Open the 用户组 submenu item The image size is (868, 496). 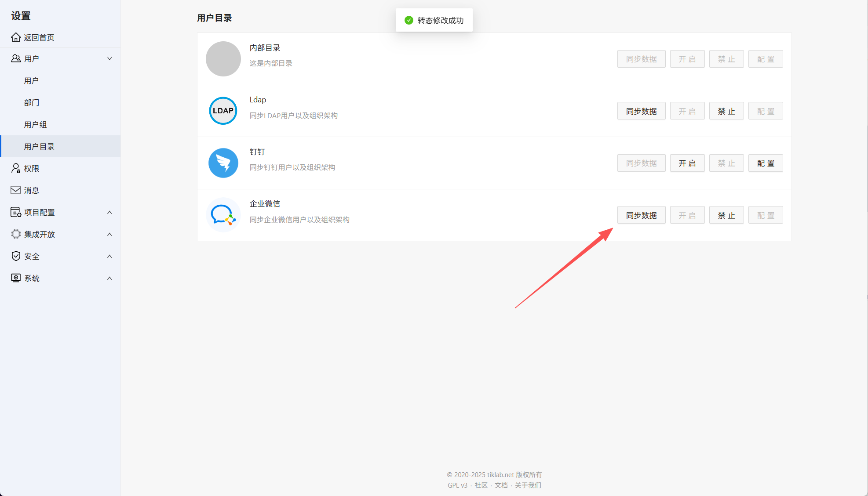(35, 124)
